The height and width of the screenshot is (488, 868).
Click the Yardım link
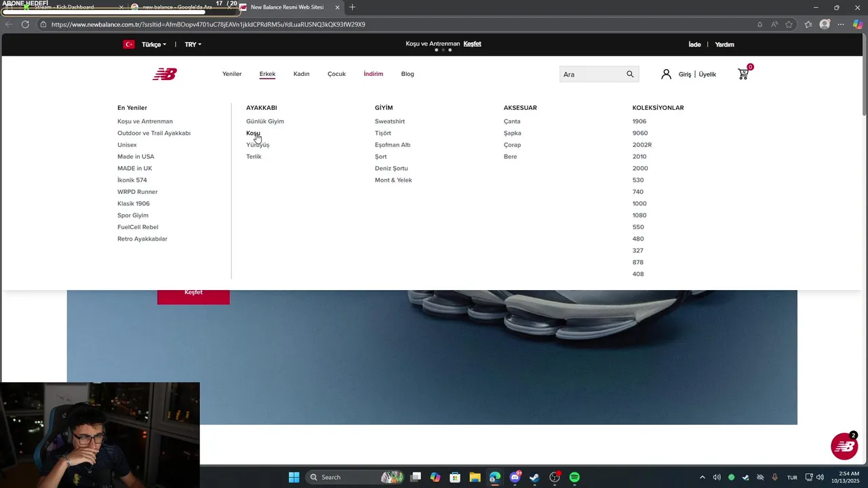724,45
